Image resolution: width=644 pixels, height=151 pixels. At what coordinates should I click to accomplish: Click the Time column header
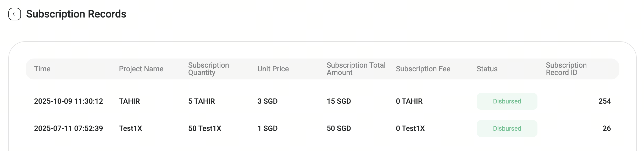click(42, 69)
